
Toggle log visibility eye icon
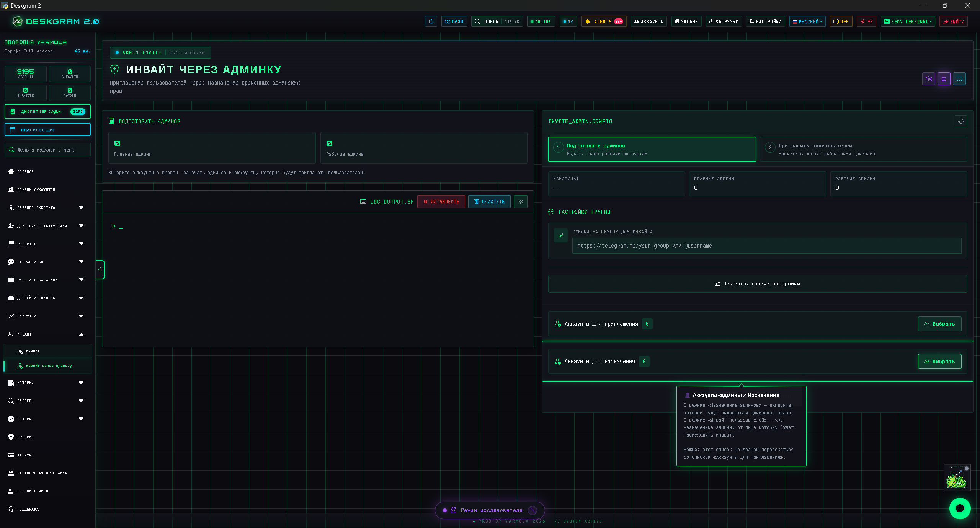tap(520, 202)
